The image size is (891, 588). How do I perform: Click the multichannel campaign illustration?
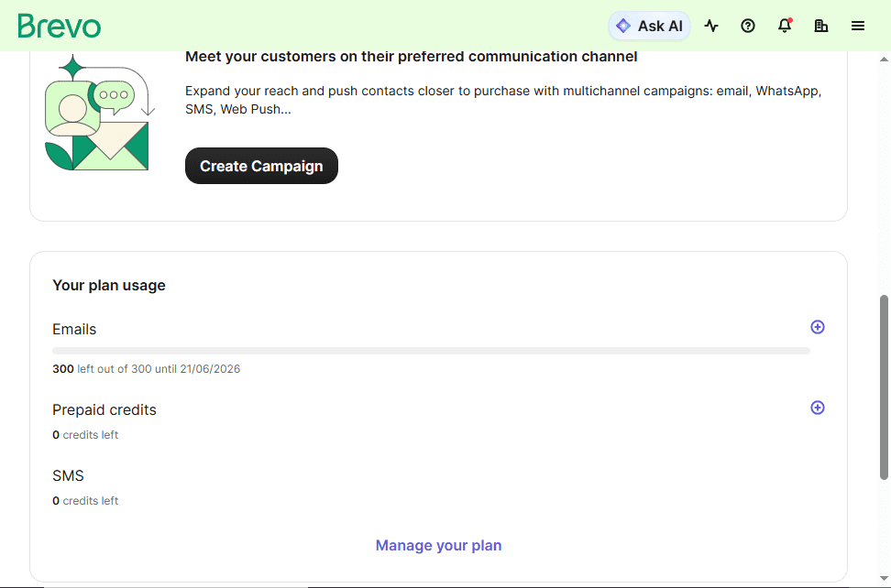click(x=99, y=113)
